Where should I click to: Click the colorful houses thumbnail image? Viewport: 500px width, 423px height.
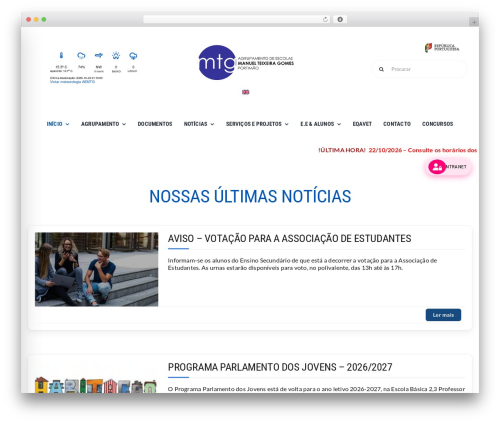[x=96, y=385]
